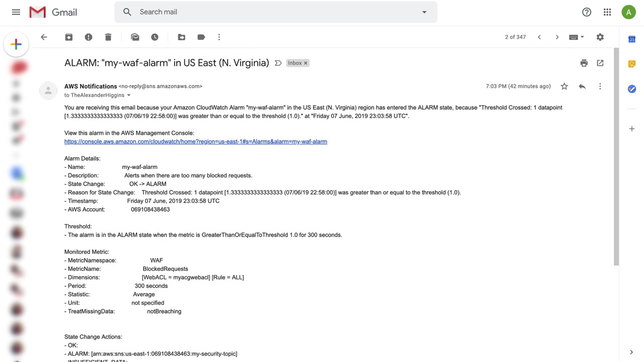
Task: Delete the email using the trash icon
Action: point(108,37)
